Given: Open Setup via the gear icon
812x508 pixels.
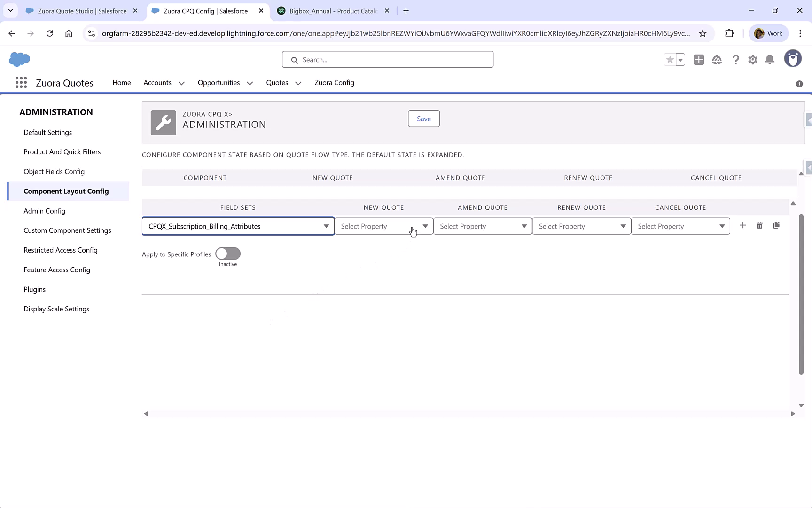Looking at the screenshot, I should tap(752, 60).
